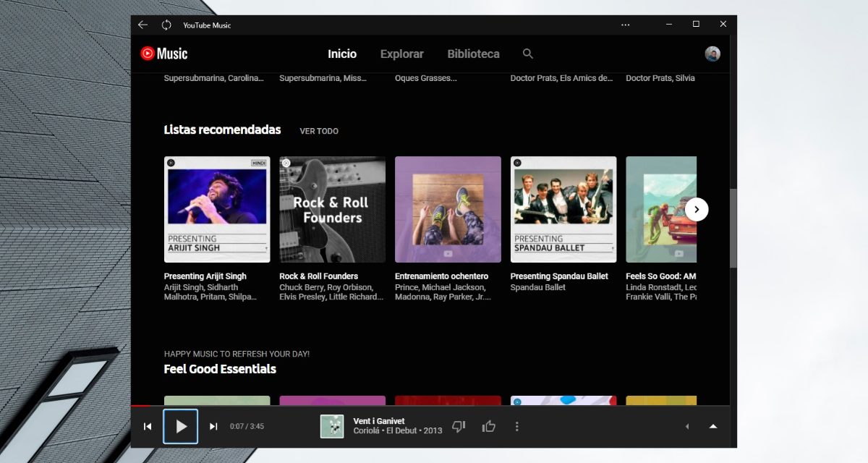Open search with the magnifier icon
This screenshot has height=463, width=868.
pyautogui.click(x=528, y=54)
